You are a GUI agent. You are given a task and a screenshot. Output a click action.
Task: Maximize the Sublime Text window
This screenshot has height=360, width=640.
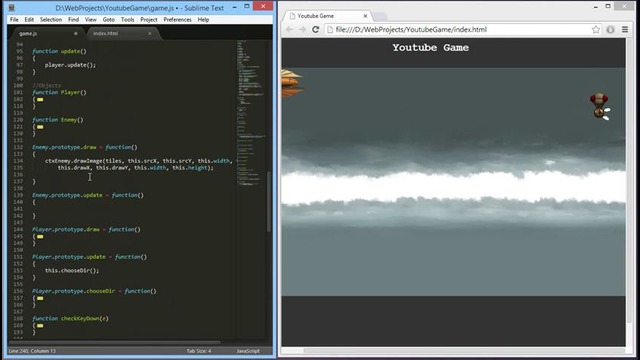(247, 7)
